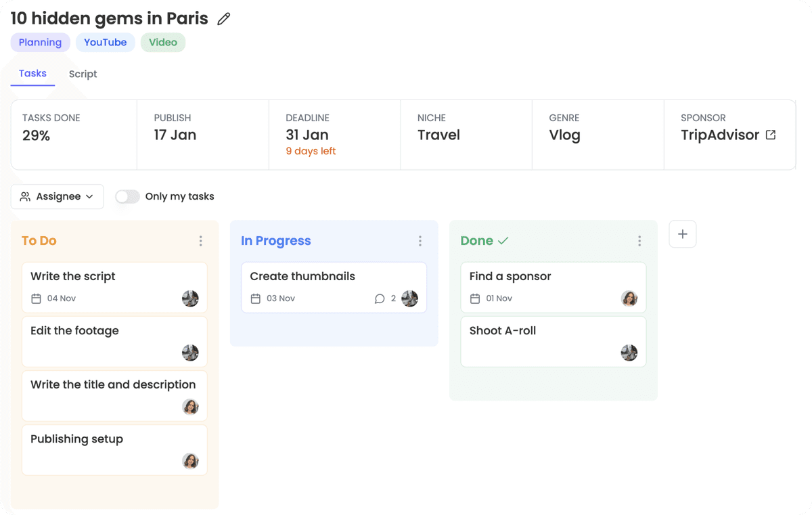Open In Progress column options menu
Viewport: 812px width, 515px height.
[420, 241]
